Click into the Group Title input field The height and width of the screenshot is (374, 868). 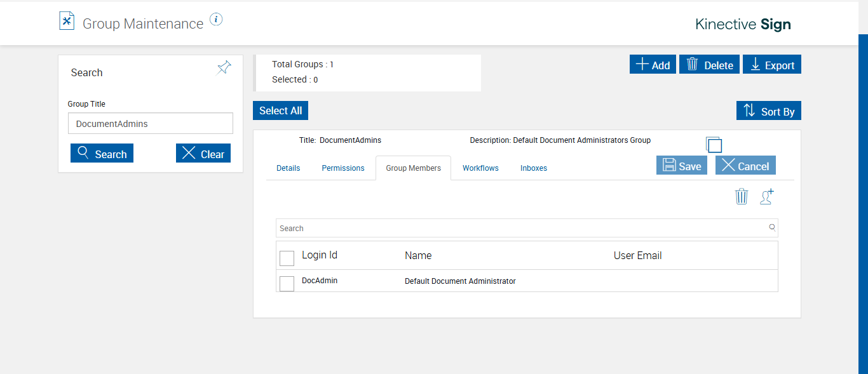click(x=151, y=124)
